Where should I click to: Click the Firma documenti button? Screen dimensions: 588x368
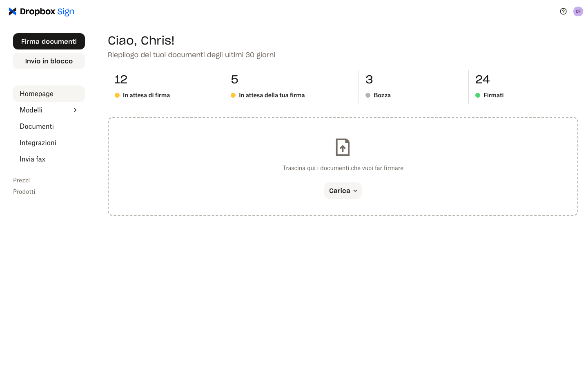pos(49,41)
